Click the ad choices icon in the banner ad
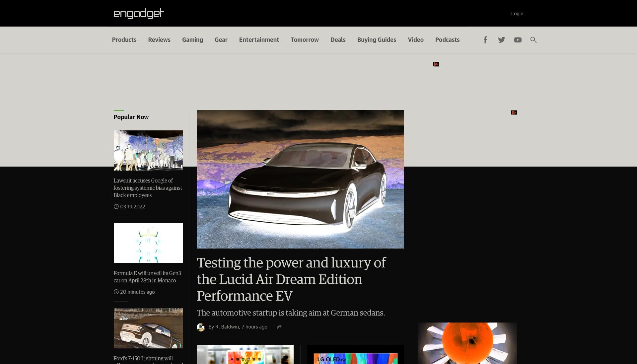 [x=436, y=64]
